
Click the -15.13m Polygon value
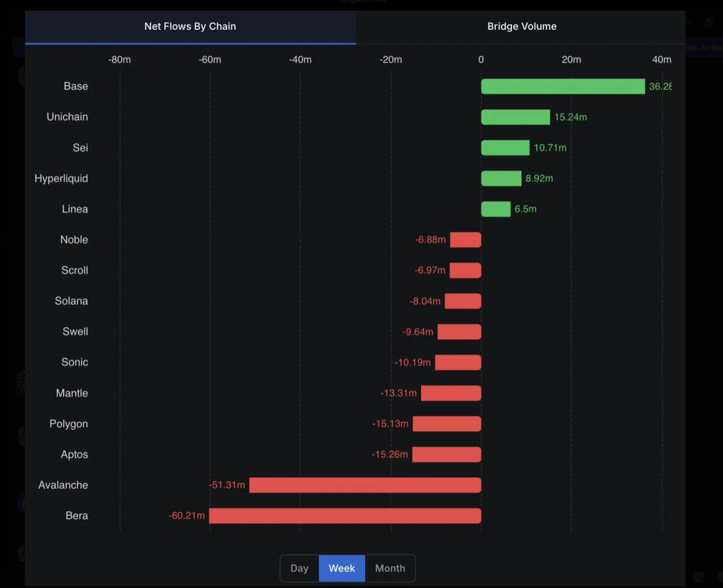pyautogui.click(x=390, y=424)
